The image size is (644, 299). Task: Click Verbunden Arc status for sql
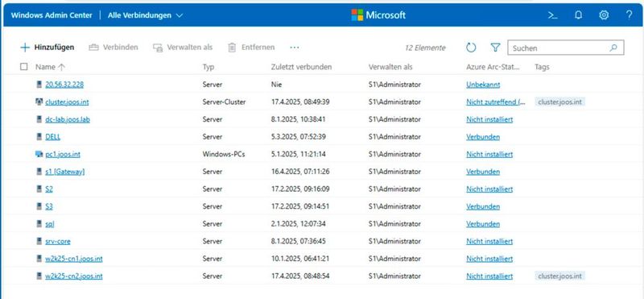coord(483,224)
